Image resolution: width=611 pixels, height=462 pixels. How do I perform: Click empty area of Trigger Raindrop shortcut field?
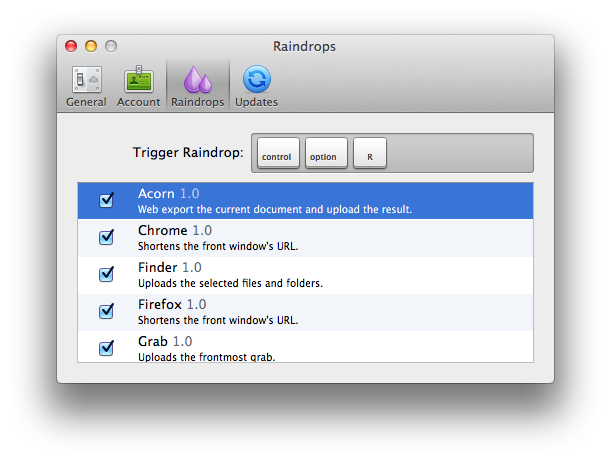pyautogui.click(x=460, y=153)
